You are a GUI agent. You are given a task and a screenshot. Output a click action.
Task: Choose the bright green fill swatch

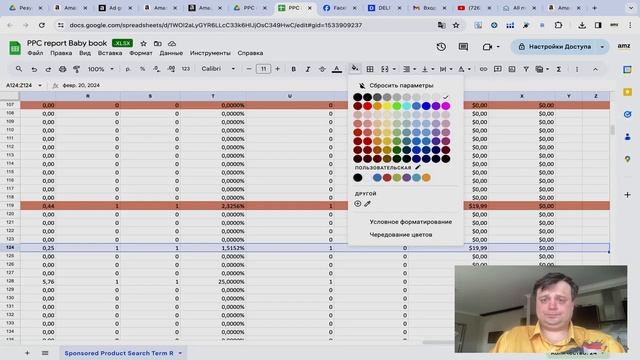click(397, 106)
